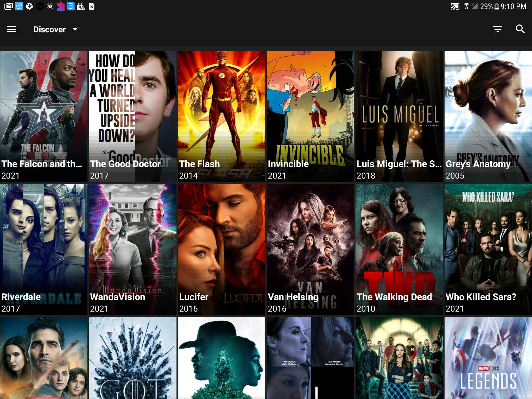Tap the cast screen status icon
Image resolution: width=532 pixels, height=399 pixels.
coord(455,6)
